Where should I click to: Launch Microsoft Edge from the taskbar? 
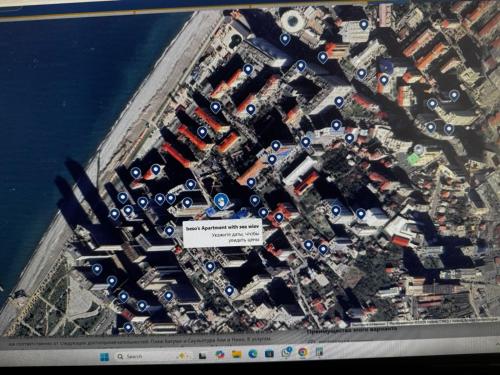(253, 354)
